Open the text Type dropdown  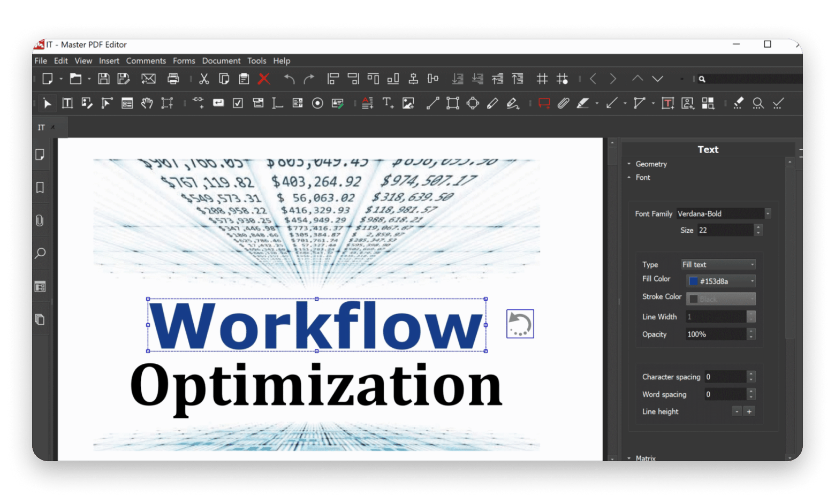click(718, 264)
